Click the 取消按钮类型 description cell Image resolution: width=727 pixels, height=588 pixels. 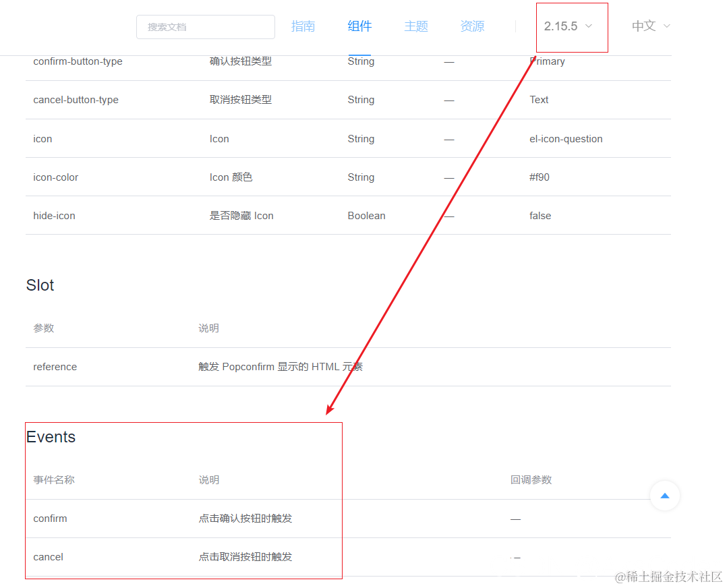point(241,100)
